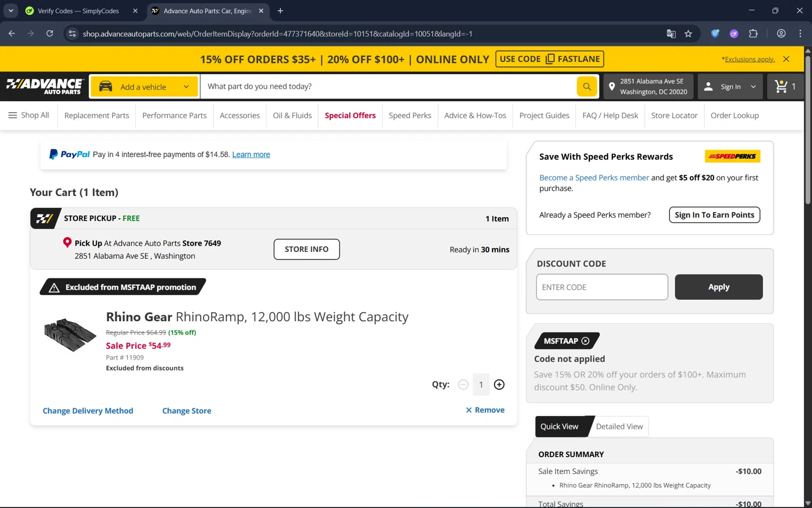Switch to the Verify Codes SimplyCodes tab
The height and width of the screenshot is (508, 812).
[78, 11]
